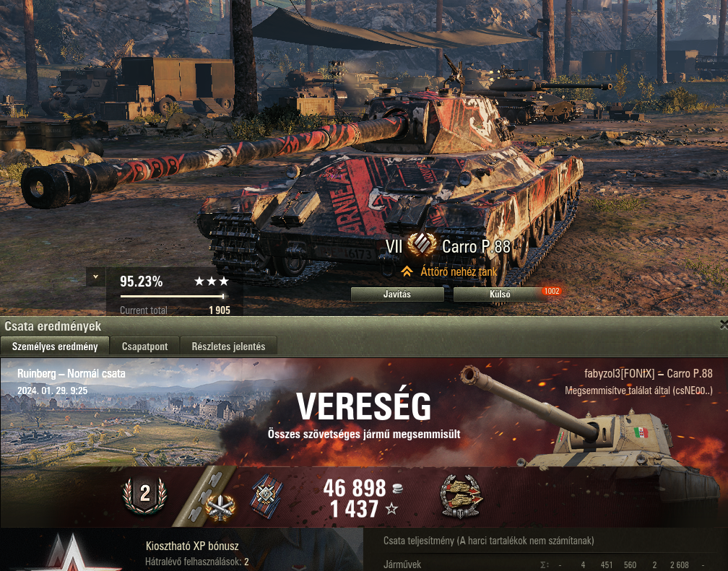Click the silver credits coin icon
Image resolution: width=728 pixels, height=571 pixels.
(397, 488)
